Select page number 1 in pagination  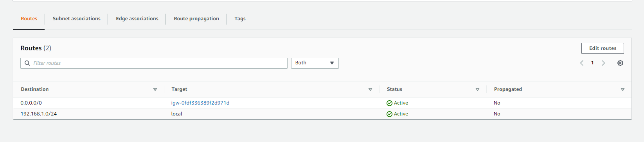[x=592, y=63]
